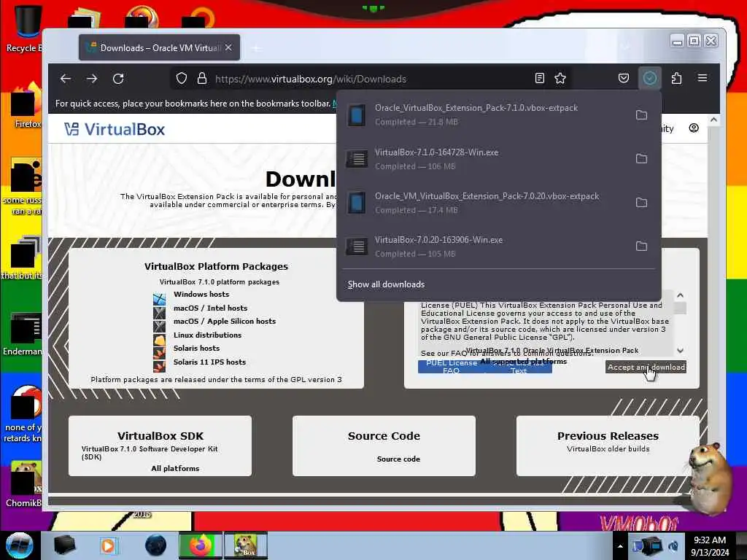
Task: Bookmark this page with the star
Action: click(560, 79)
